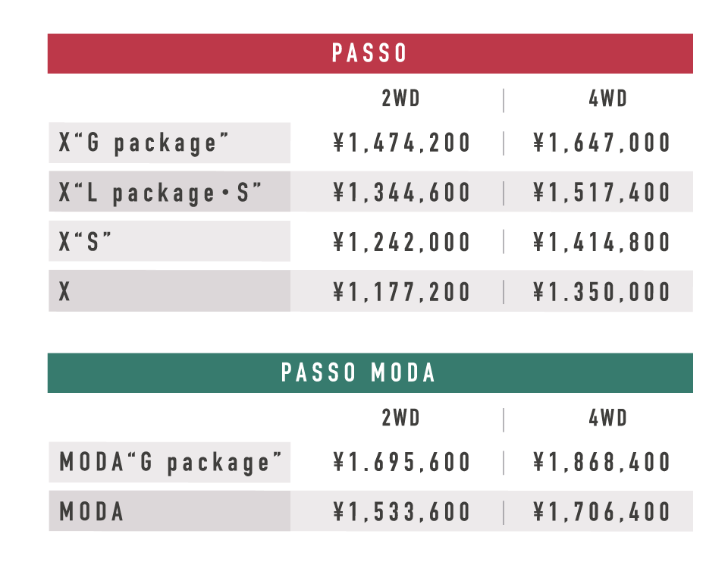Click the ¥1,868,400 price
728x581 pixels.
[x=601, y=462]
